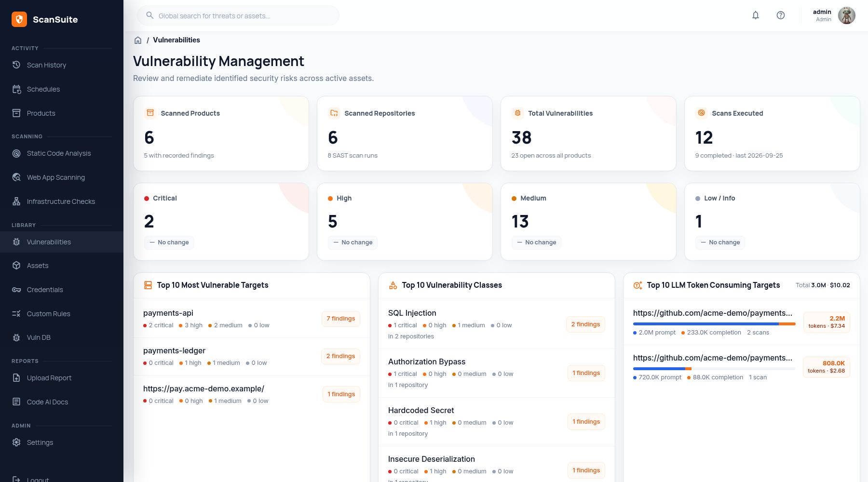Click findings badge for Insecure Deserialization
Screen dimensions: 868x482
tap(586, 470)
